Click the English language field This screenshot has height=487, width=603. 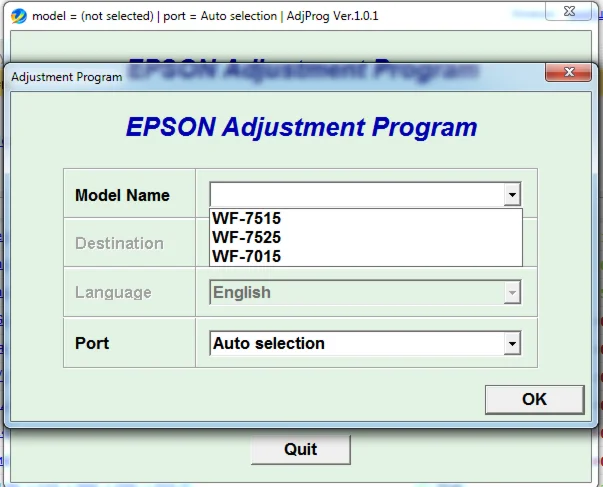pos(355,293)
